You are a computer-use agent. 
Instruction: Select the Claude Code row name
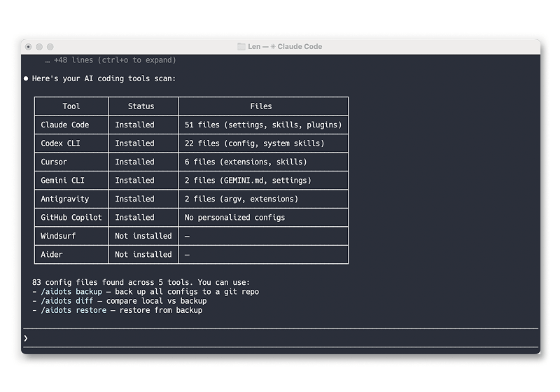click(64, 125)
